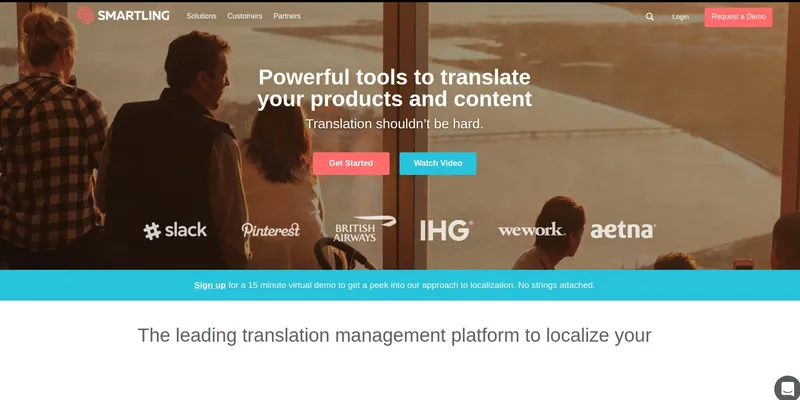Click the Aetna logo

point(623,231)
